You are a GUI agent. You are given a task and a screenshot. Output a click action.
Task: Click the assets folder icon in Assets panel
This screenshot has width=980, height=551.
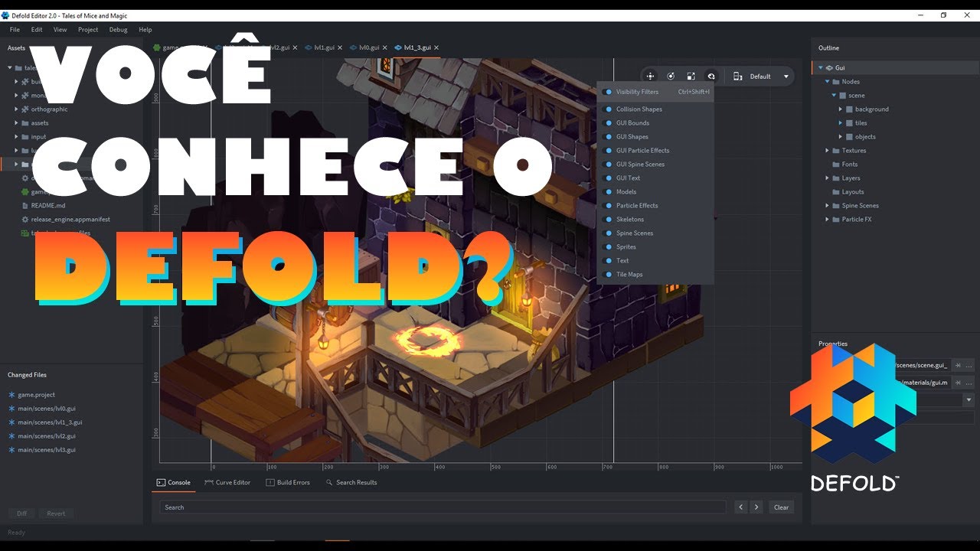tap(25, 123)
